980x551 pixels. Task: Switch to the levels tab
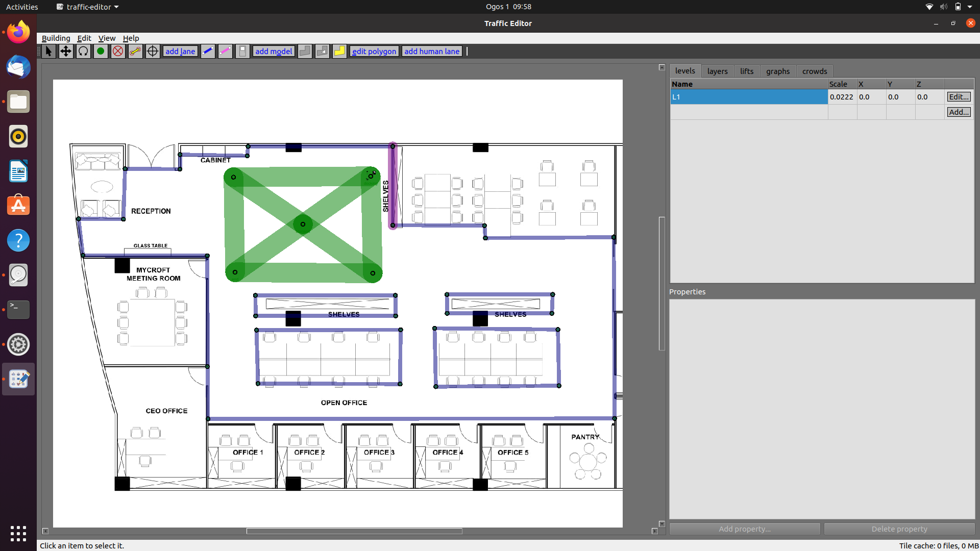[x=685, y=71]
